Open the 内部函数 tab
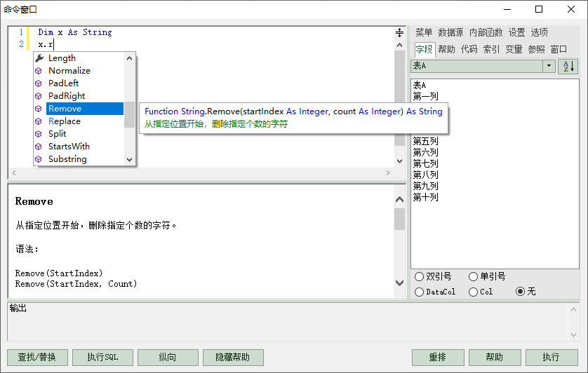 point(486,33)
